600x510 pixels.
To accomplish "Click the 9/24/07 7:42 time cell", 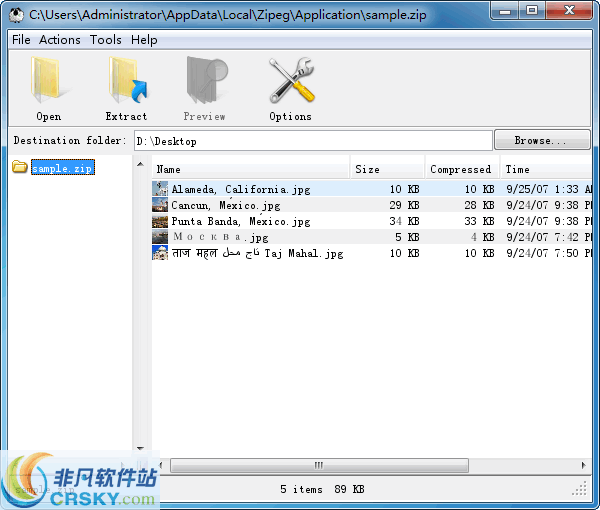I will pyautogui.click(x=549, y=237).
